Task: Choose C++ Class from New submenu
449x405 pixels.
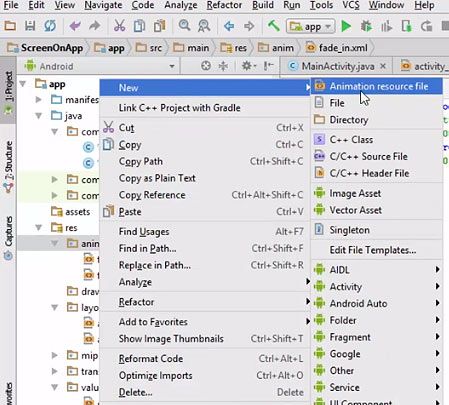Action: (x=377, y=140)
